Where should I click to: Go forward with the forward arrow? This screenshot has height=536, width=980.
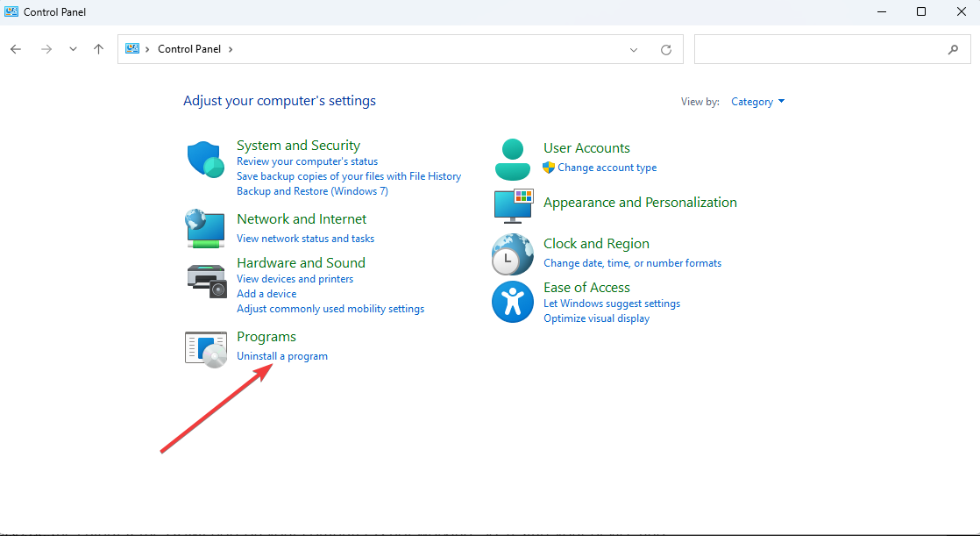point(46,49)
